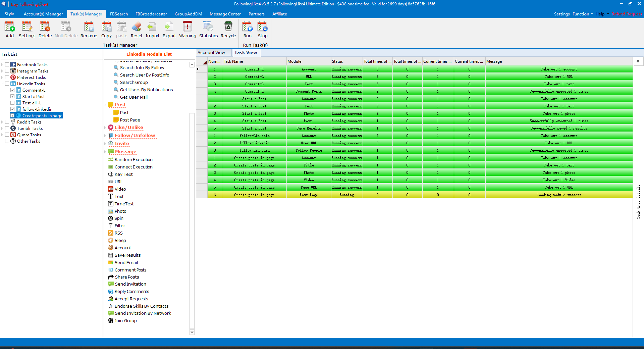Open the GroupAddDM tab
Viewport: 644px width, 349px height.
click(188, 14)
